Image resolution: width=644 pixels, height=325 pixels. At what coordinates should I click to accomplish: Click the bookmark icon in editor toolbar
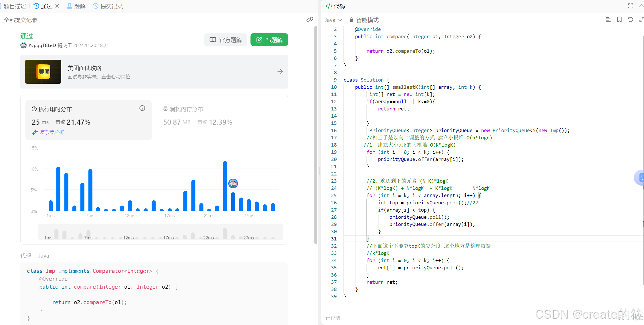pos(619,20)
